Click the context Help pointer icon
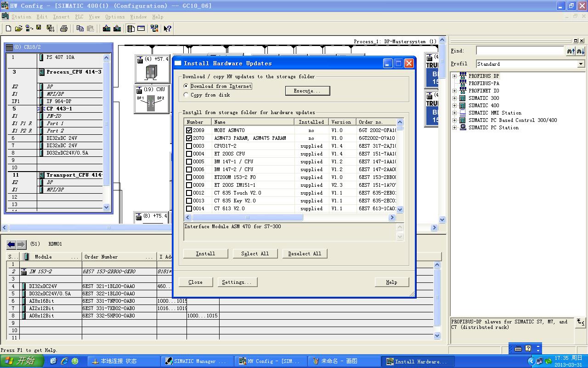 point(168,29)
